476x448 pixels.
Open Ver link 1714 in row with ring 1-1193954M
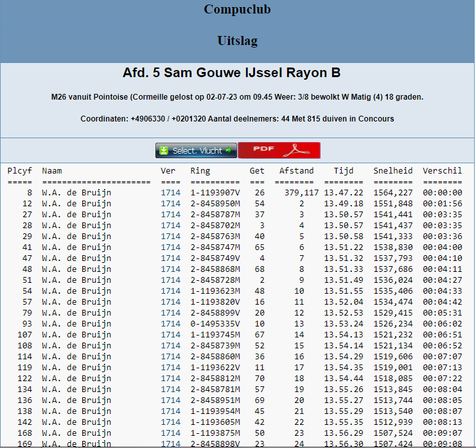(170, 411)
